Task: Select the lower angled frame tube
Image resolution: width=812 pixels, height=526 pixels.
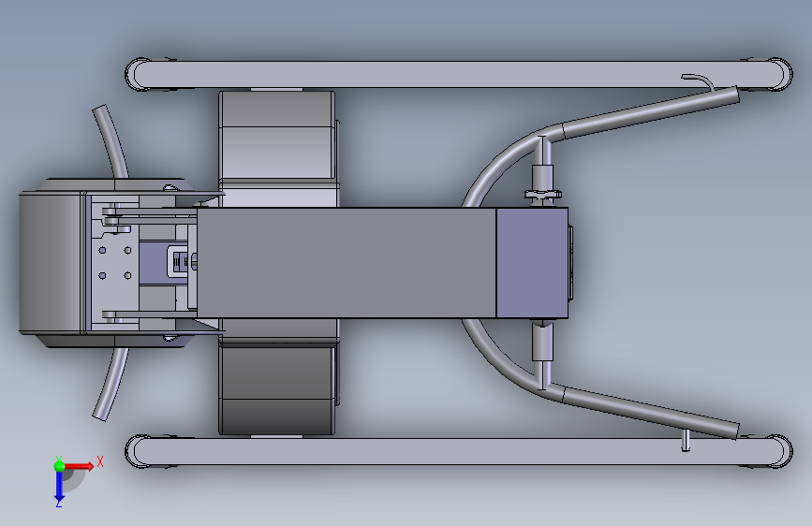Action: (x=650, y=413)
